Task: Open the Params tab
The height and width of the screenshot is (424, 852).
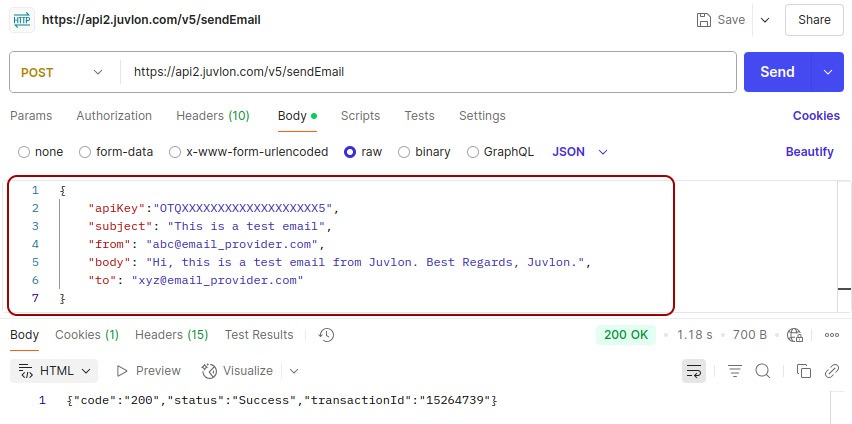Action: pos(32,116)
